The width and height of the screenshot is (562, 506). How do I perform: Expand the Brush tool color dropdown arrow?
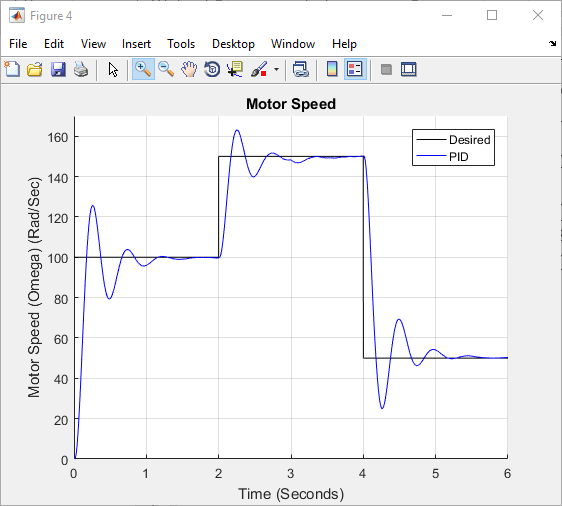(x=276, y=69)
